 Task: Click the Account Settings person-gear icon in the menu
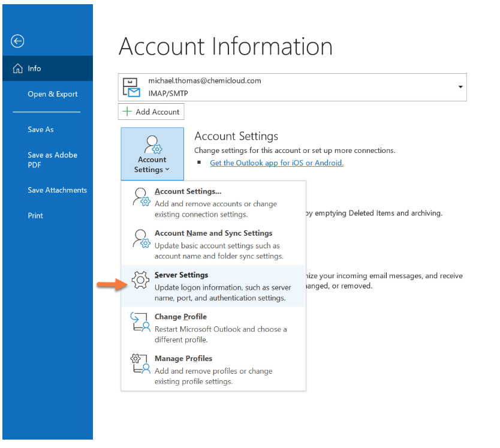[140, 196]
